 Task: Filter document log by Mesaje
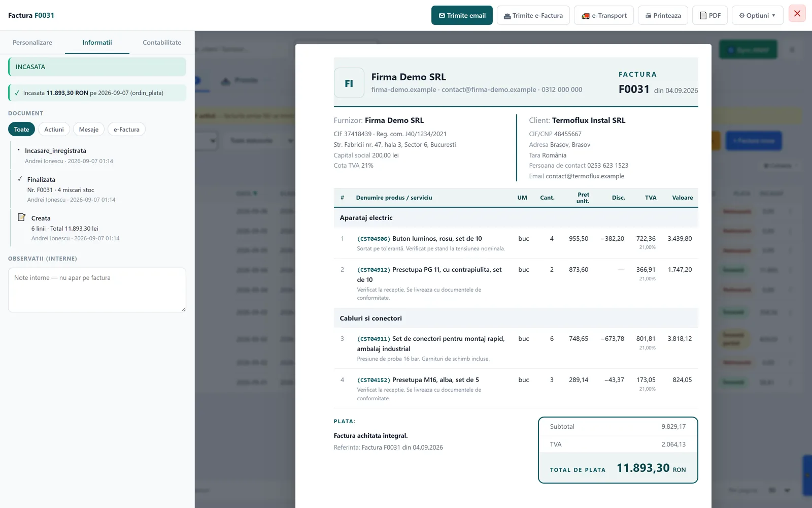pos(89,130)
